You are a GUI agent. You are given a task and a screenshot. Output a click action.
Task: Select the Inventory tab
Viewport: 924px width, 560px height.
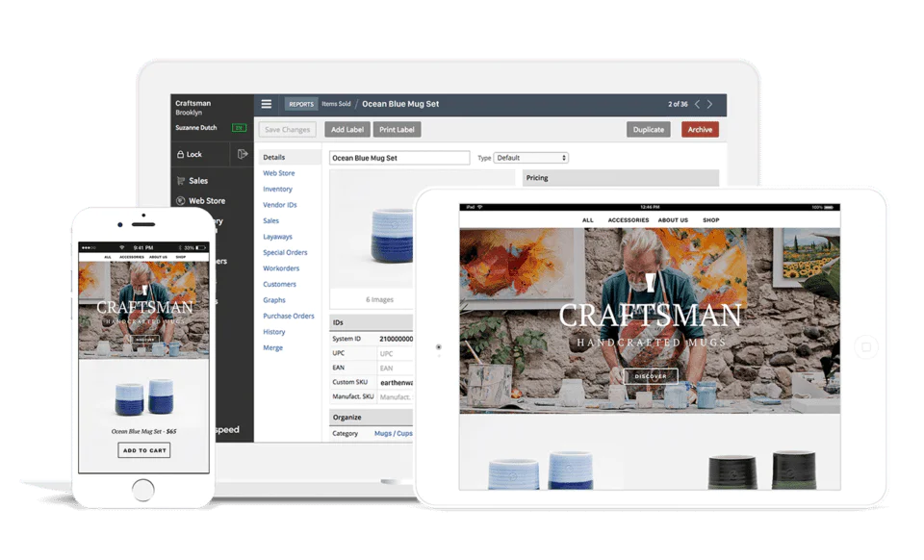tap(277, 189)
